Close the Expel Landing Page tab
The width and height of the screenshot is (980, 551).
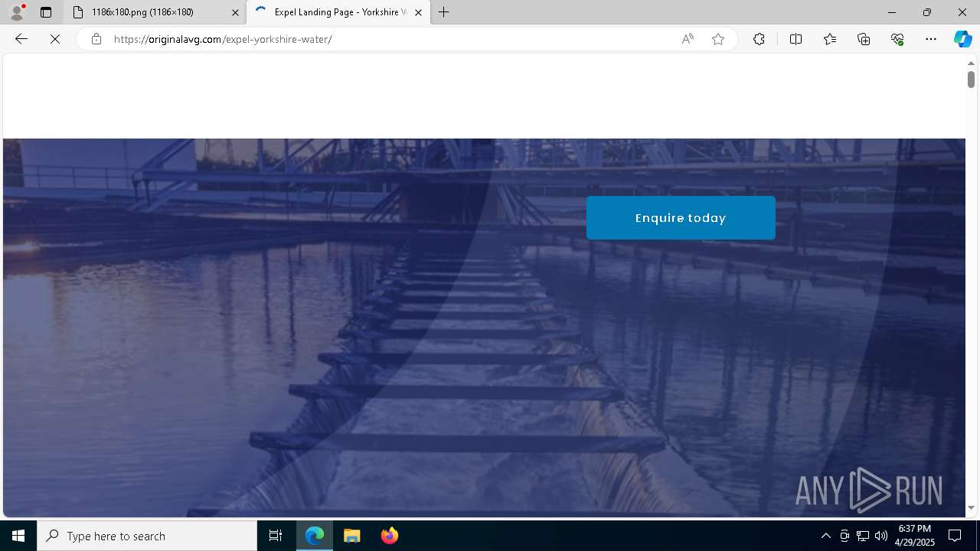pos(418,12)
